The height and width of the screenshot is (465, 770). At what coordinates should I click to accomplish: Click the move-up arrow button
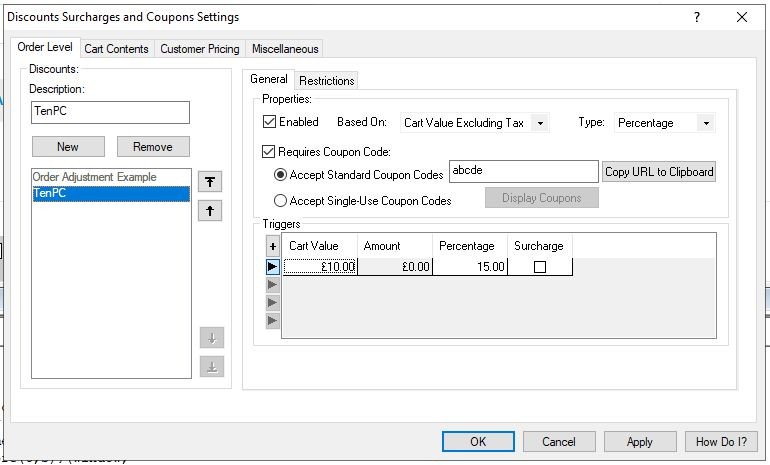tap(210, 211)
